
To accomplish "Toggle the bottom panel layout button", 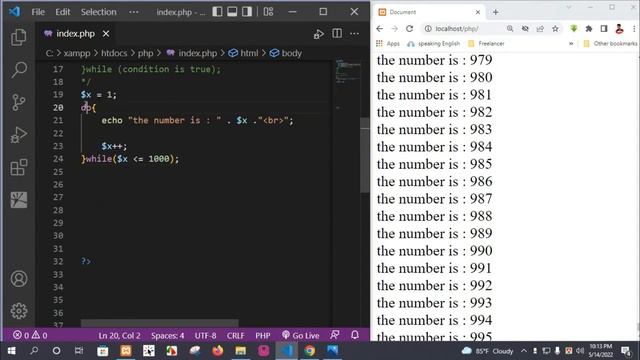I will (232, 12).
